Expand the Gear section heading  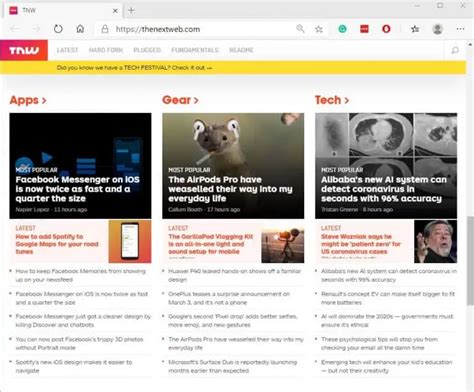[180, 100]
